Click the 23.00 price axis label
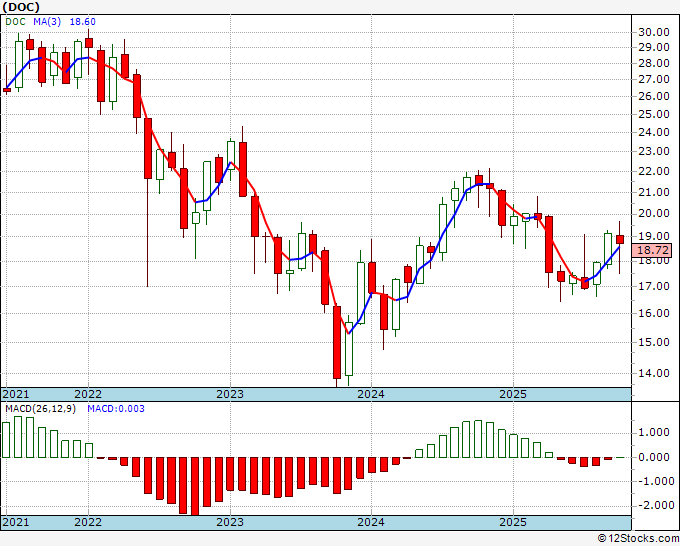 [654, 151]
